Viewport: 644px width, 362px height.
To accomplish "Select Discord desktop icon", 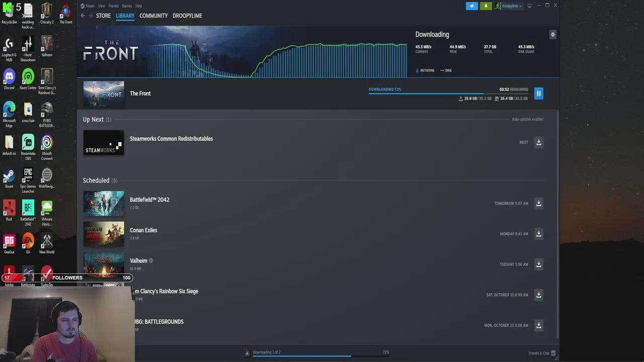I will pos(9,79).
